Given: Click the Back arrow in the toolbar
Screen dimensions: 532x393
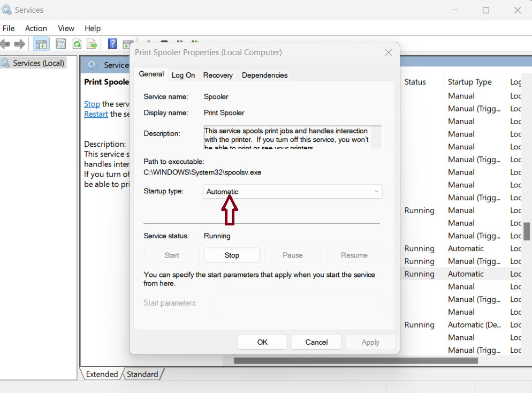Looking at the screenshot, I should coord(5,44).
